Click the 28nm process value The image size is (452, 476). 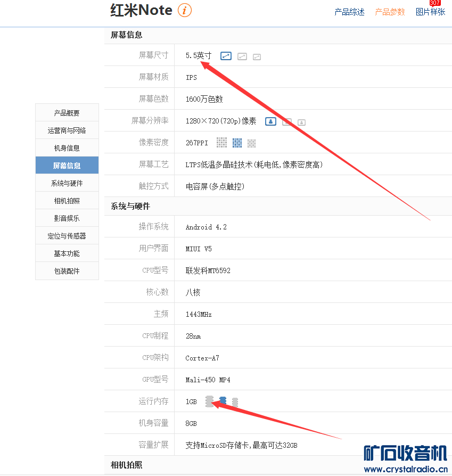193,337
